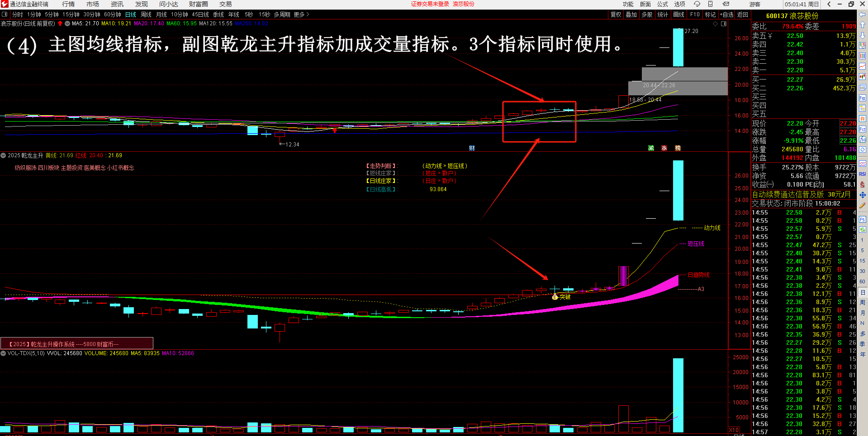Image resolution: width=868 pixels, height=436 pixels.
Task: Expand 更多 periods dropdown
Action: point(301,14)
